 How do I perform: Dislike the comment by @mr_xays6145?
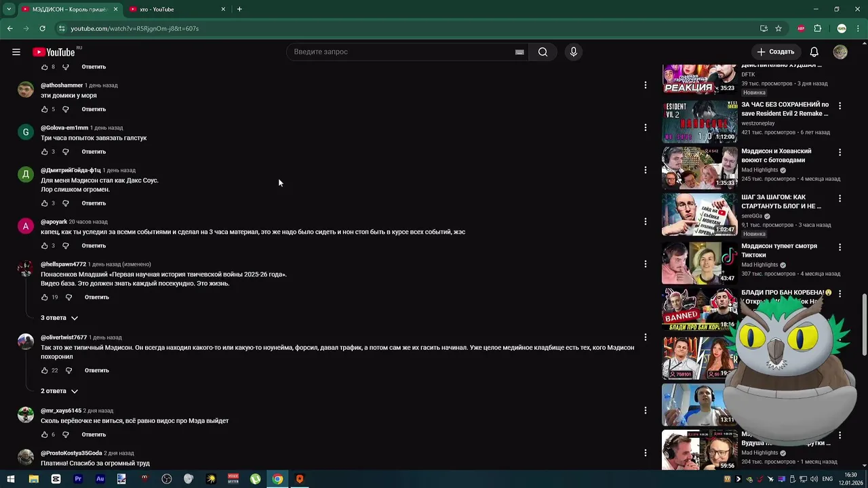pyautogui.click(x=66, y=434)
